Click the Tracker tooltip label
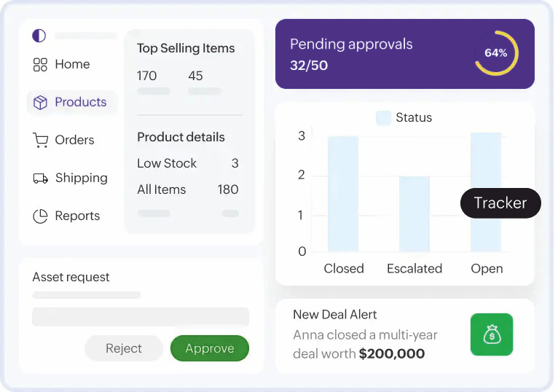 pyautogui.click(x=500, y=203)
